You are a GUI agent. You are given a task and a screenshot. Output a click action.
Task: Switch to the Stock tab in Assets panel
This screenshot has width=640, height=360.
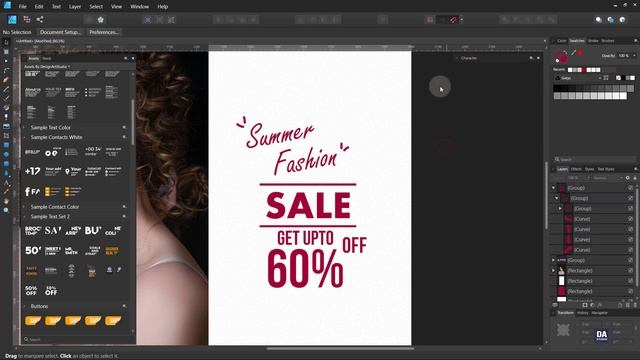(47, 58)
